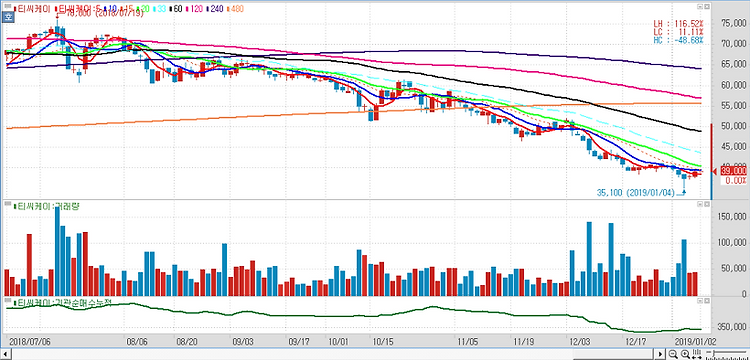
Task: Click the '08/20' date label
Action: tap(188, 342)
